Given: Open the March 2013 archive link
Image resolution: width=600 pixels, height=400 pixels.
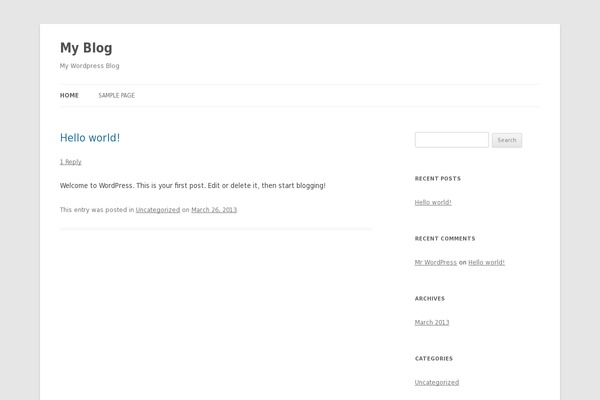Looking at the screenshot, I should tap(432, 323).
